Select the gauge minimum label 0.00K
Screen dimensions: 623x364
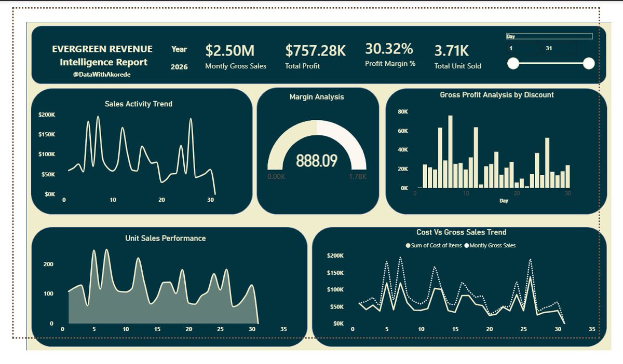(x=276, y=176)
